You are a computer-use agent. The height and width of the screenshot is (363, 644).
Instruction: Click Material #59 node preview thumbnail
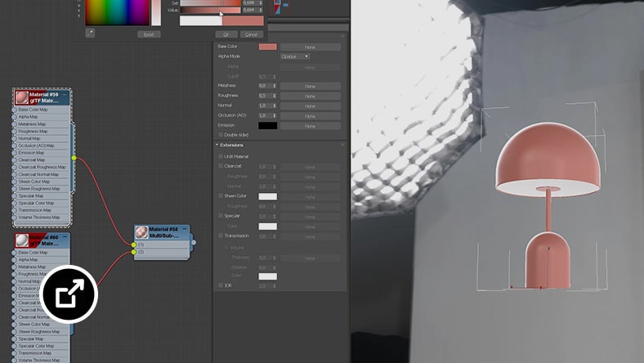23,98
